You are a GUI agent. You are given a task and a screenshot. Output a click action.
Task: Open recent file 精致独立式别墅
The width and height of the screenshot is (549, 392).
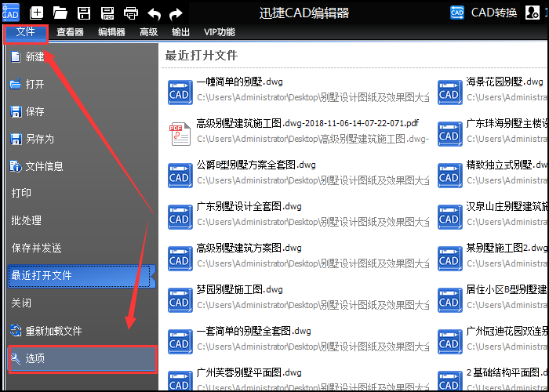(x=507, y=165)
